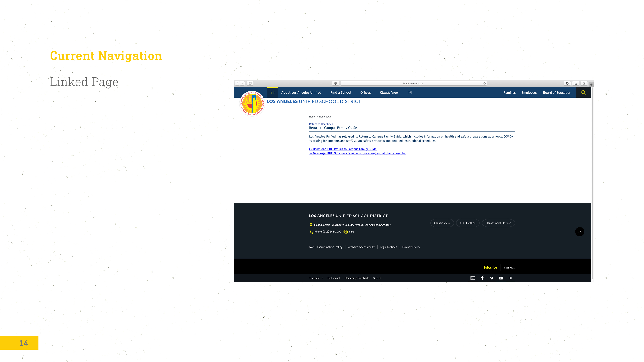Open the calendar icon in navigation bar
Screen dimensions: 644x362
(x=409, y=93)
